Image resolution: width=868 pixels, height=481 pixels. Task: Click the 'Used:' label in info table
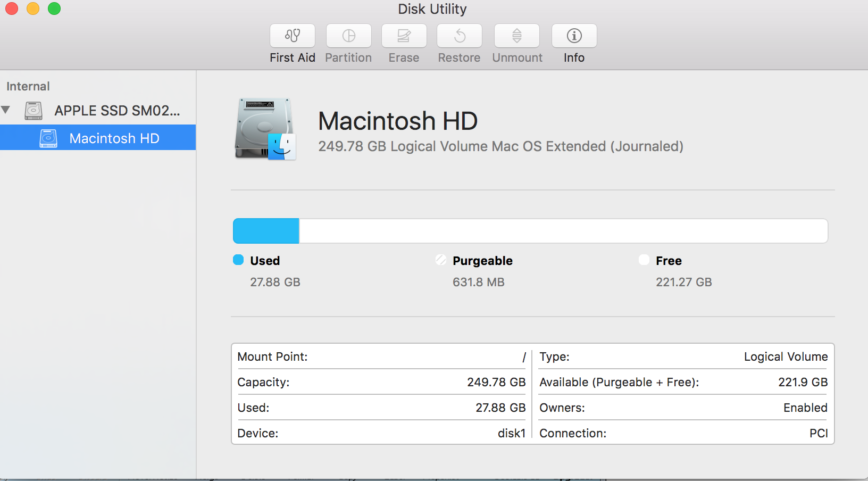253,408
